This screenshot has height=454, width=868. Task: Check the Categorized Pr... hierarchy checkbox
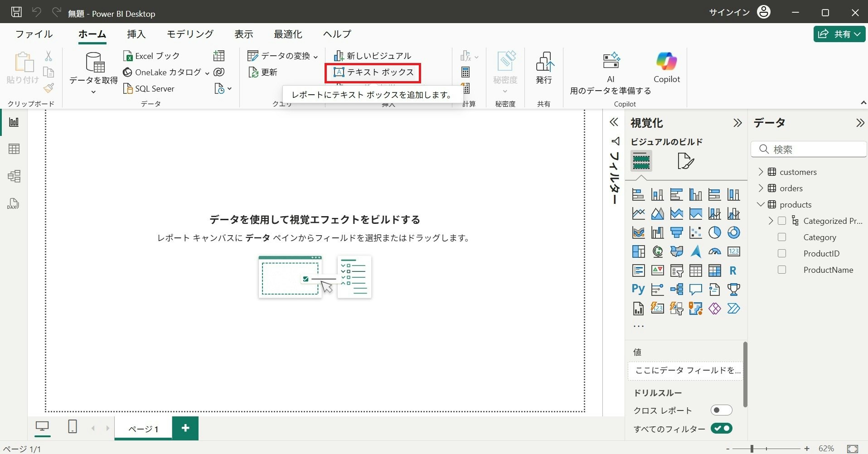(782, 221)
